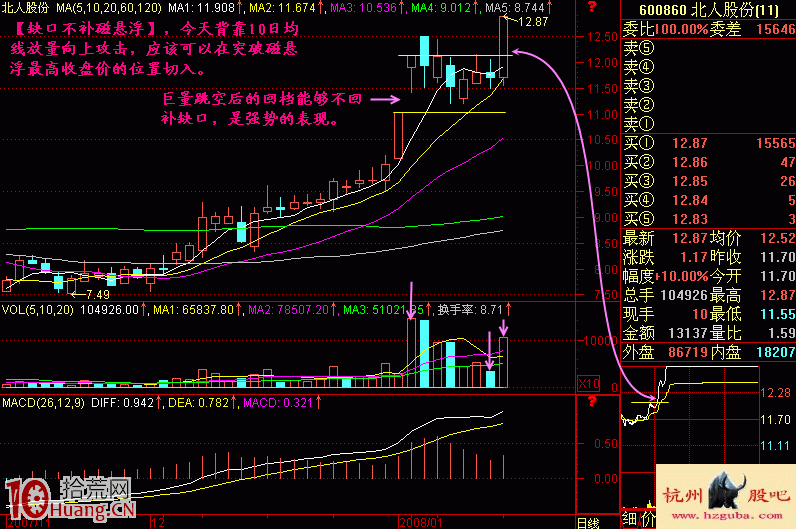
Task: Click the 金额 13137 amount value
Action: 665,333
